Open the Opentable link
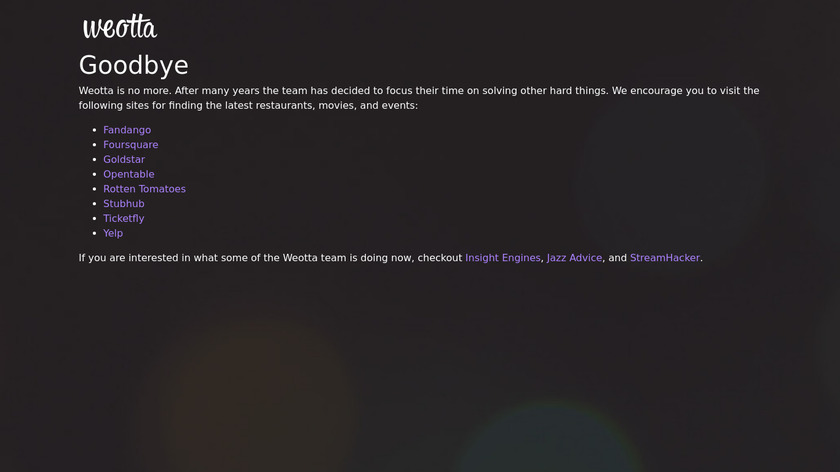 129,174
